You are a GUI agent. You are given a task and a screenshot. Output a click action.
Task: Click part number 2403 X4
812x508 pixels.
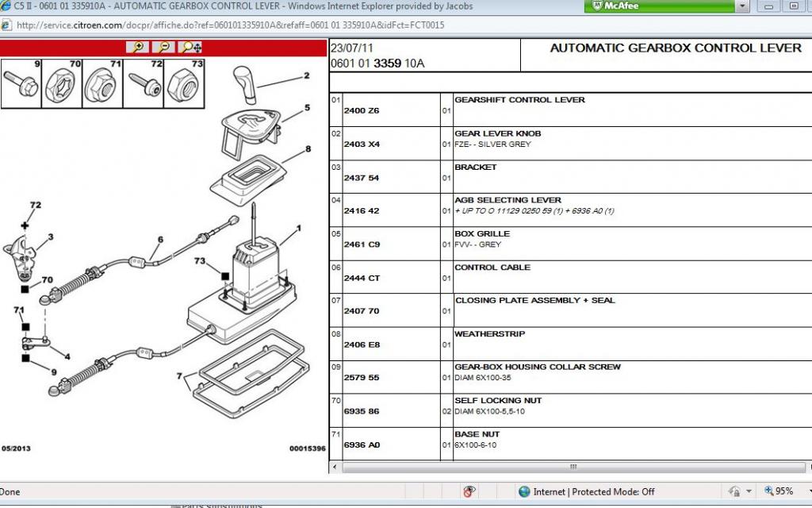[x=362, y=144]
